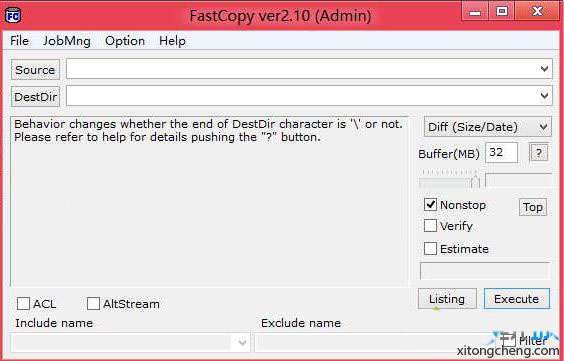
Task: Click the ? help button
Action: click(x=538, y=153)
